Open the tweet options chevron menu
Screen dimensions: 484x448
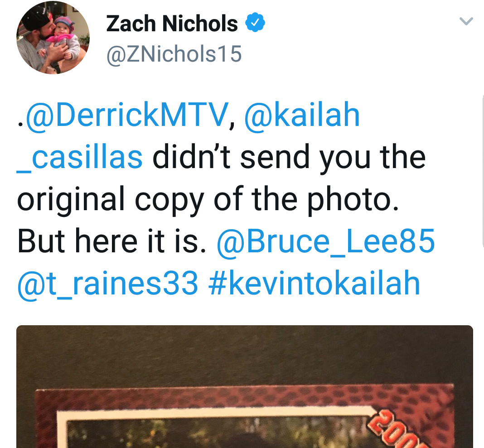pos(466,21)
